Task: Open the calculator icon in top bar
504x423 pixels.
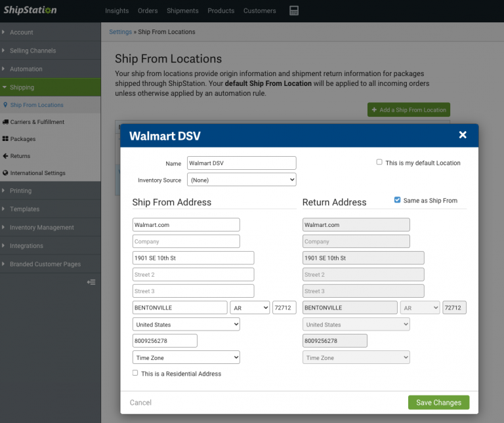Action: click(x=294, y=10)
